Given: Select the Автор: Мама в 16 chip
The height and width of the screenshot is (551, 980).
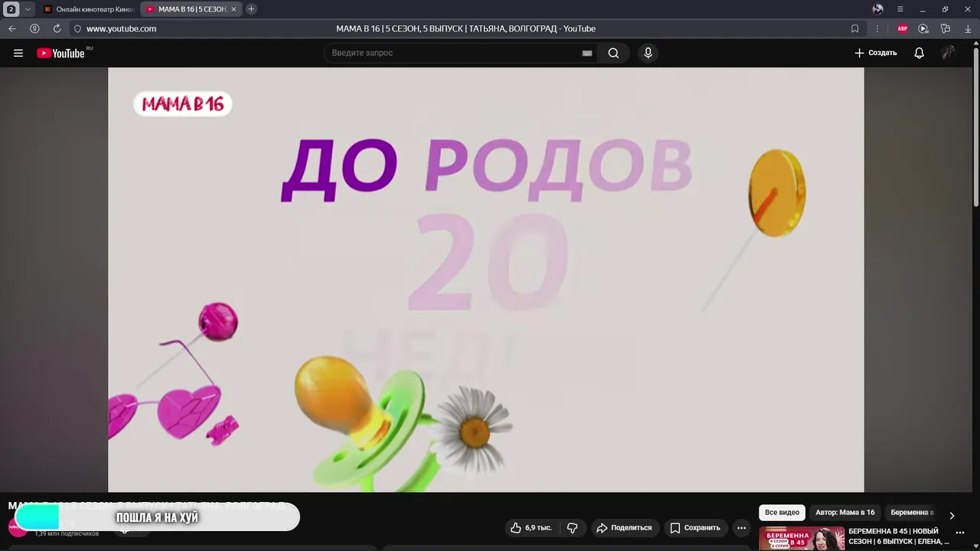Looking at the screenshot, I should [844, 513].
